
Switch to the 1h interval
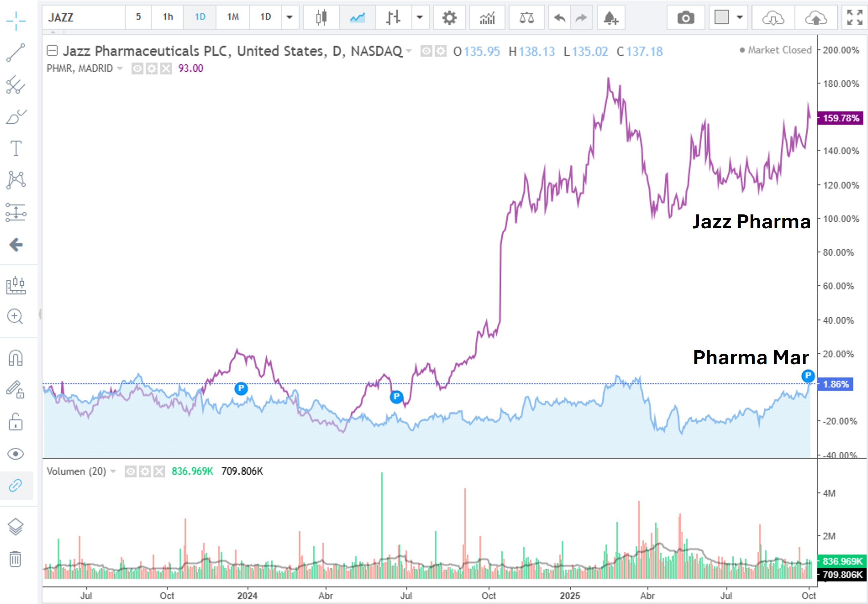coord(167,17)
